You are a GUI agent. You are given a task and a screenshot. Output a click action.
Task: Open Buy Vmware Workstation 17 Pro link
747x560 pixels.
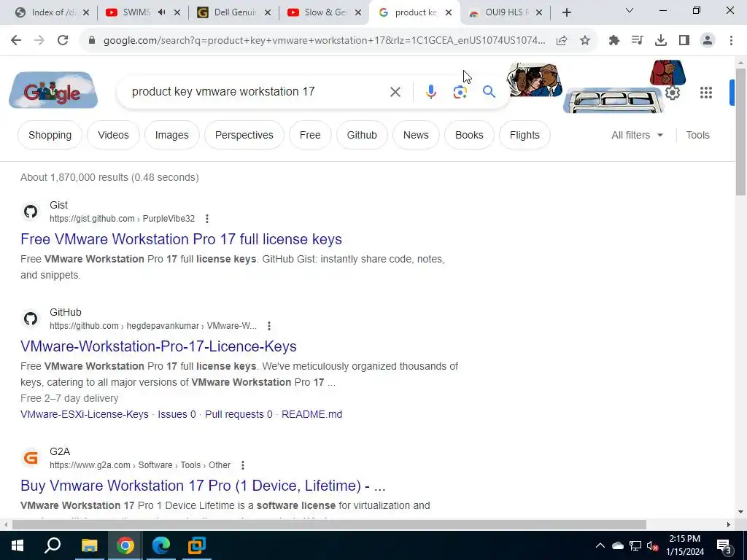(x=203, y=485)
